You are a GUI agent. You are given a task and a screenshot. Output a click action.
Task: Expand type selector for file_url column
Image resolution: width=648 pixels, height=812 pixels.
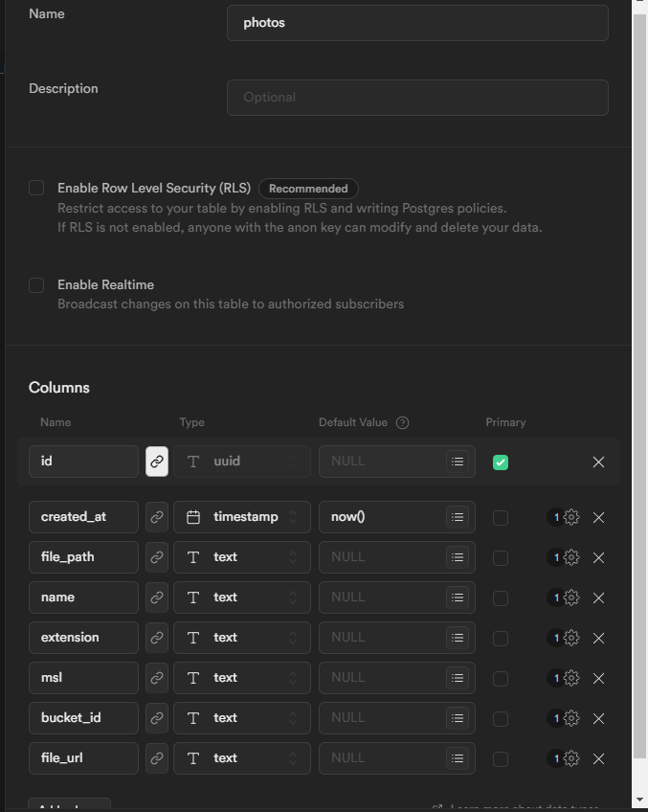[x=242, y=758]
